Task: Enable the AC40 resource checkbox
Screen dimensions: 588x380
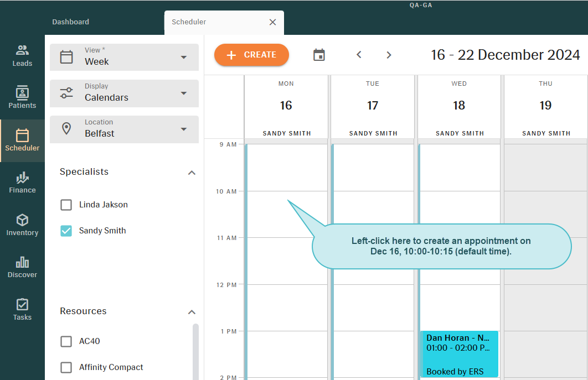Action: click(x=66, y=342)
